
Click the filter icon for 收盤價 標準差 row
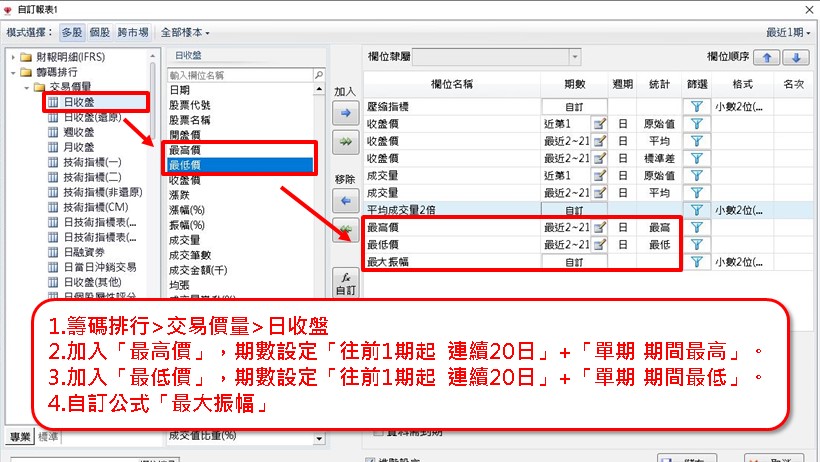pyautogui.click(x=697, y=159)
